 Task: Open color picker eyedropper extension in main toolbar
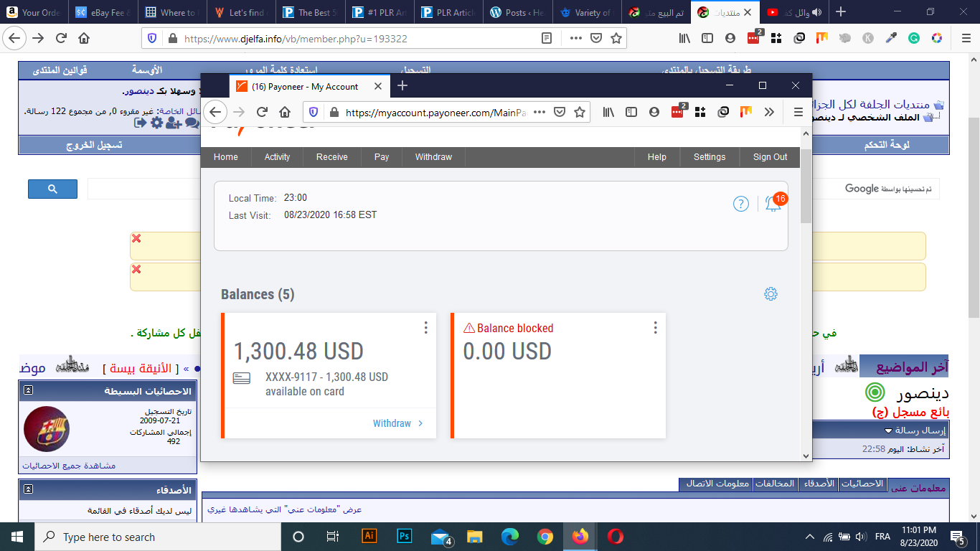(891, 39)
